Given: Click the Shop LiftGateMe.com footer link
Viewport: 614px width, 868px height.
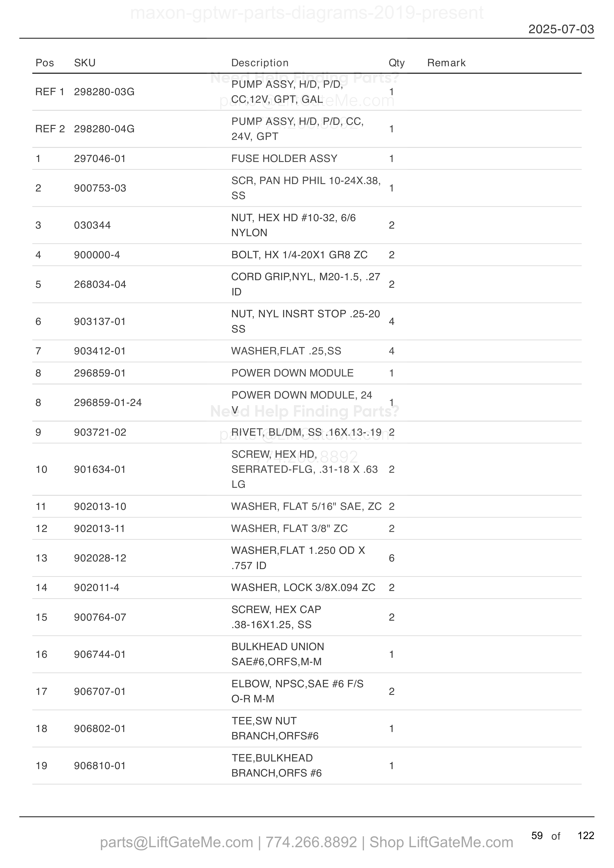Looking at the screenshot, I should click(441, 842).
